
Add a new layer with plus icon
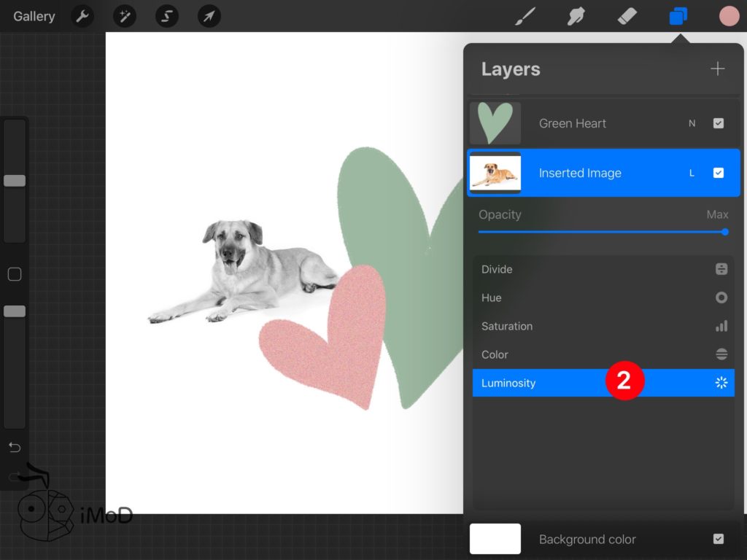point(718,69)
